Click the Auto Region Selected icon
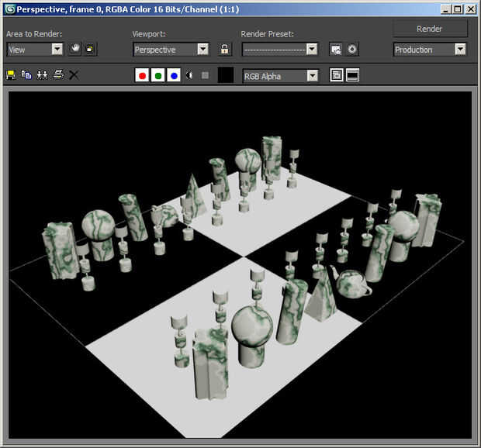 (90, 49)
